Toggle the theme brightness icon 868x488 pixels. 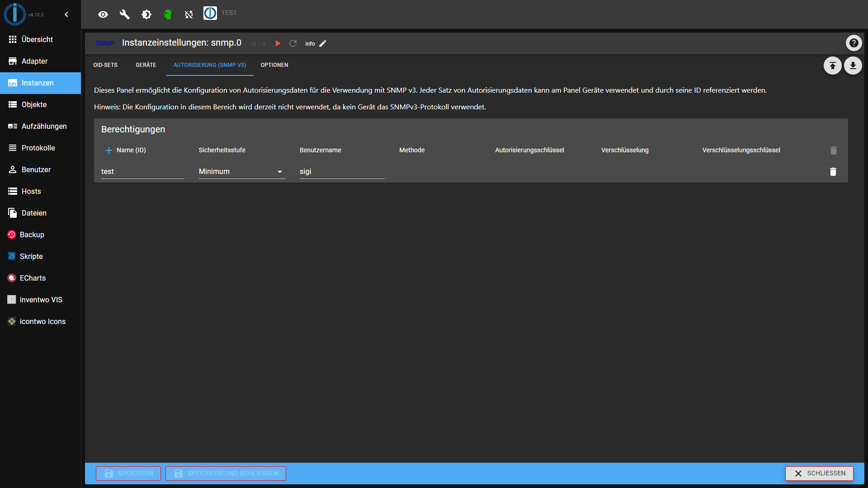pyautogui.click(x=146, y=14)
